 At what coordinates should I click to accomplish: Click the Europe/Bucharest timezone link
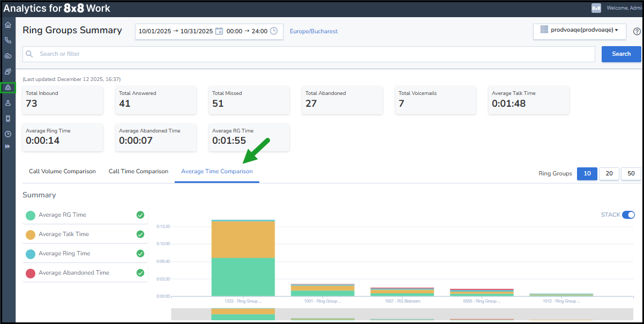(313, 32)
